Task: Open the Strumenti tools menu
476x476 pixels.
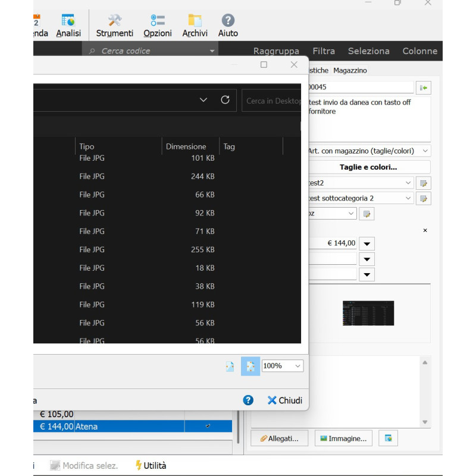Action: (114, 26)
